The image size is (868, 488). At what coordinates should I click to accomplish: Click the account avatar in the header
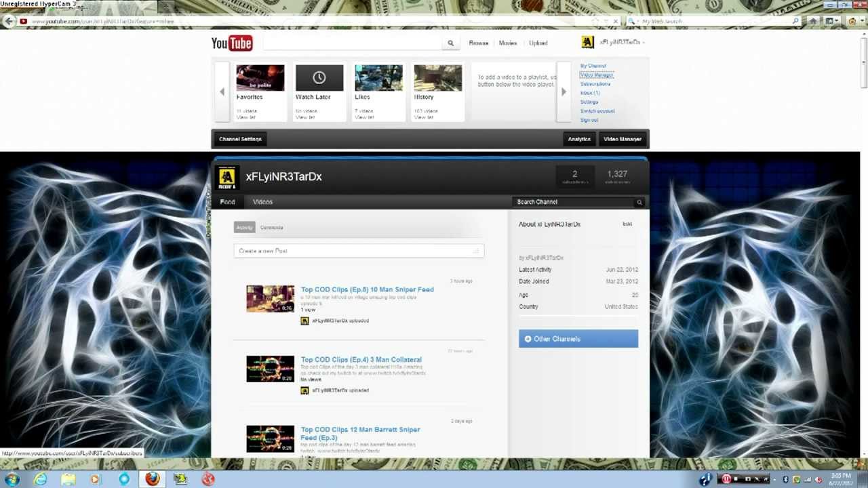(587, 42)
